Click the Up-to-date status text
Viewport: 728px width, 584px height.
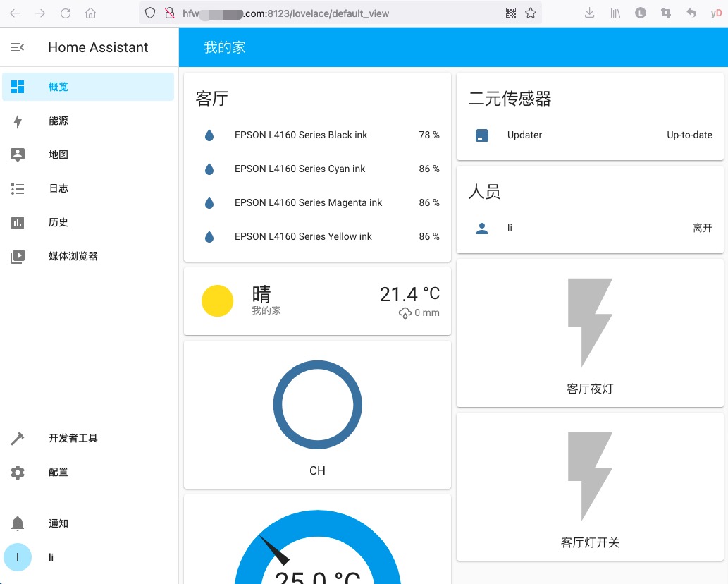pyautogui.click(x=689, y=135)
